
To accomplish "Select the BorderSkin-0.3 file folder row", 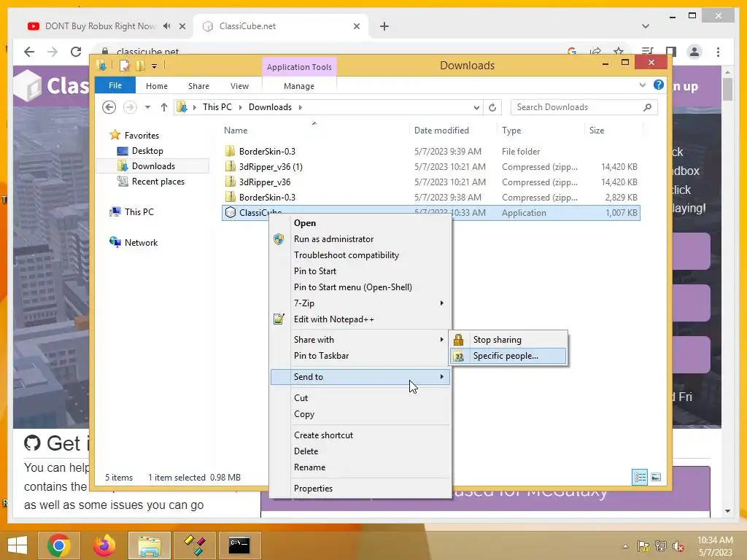I will click(x=431, y=152).
